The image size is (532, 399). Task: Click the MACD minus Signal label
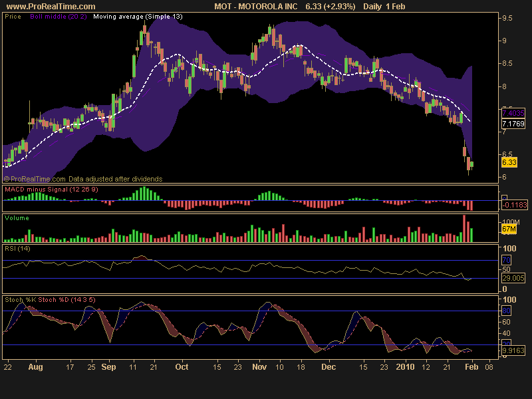click(51, 190)
